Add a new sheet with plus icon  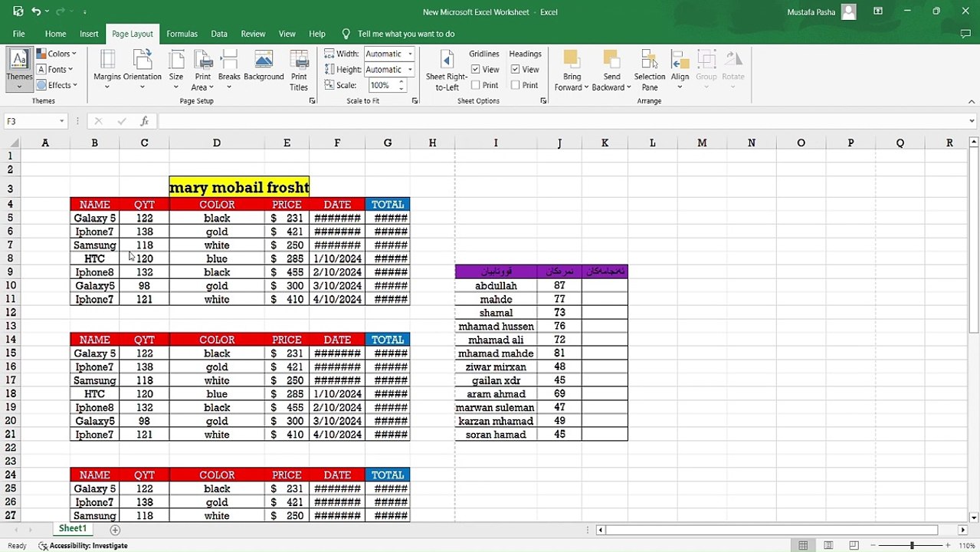click(x=115, y=530)
